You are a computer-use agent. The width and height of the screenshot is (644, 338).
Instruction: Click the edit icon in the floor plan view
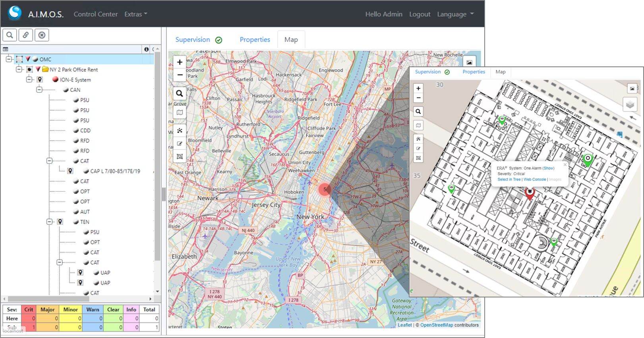tap(418, 148)
